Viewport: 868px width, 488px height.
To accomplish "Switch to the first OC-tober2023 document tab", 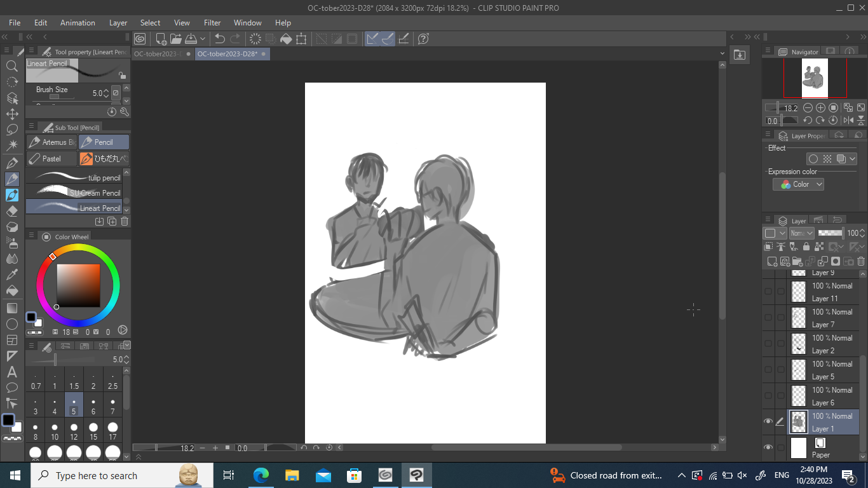I will pos(156,54).
